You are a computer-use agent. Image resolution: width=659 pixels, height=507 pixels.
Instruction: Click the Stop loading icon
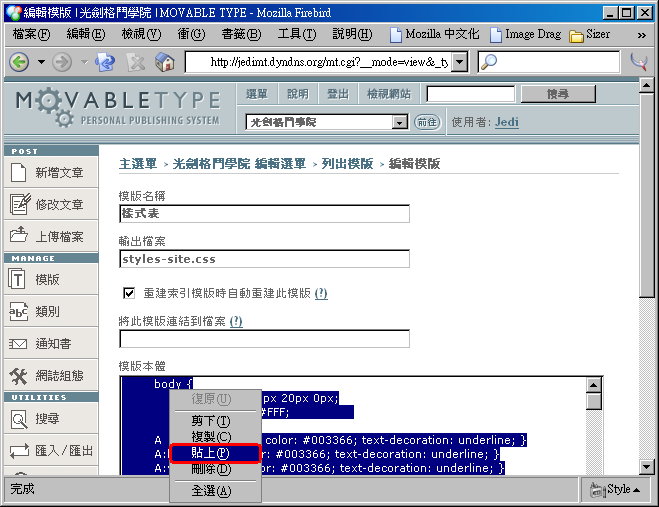click(x=136, y=63)
